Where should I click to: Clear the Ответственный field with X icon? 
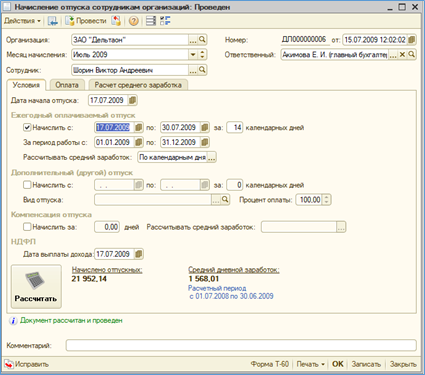(x=402, y=55)
